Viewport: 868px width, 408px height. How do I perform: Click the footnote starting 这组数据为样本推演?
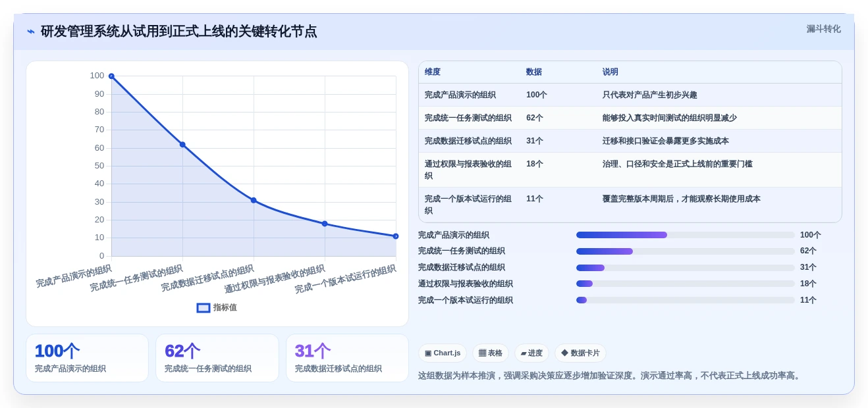click(610, 376)
